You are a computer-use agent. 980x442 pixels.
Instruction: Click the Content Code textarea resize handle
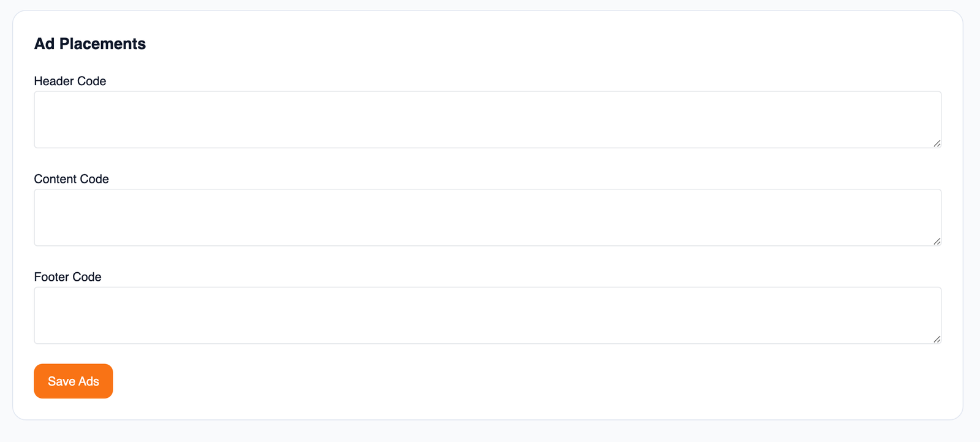tap(937, 242)
